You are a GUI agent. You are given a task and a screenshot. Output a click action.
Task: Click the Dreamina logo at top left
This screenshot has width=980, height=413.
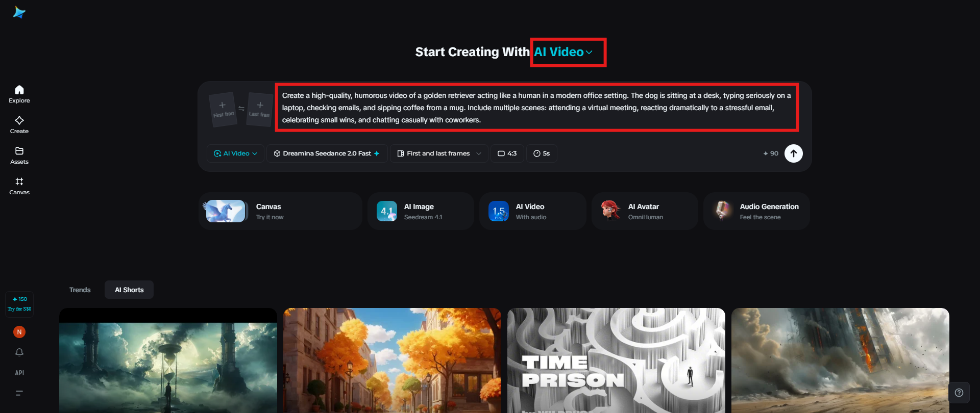click(19, 12)
